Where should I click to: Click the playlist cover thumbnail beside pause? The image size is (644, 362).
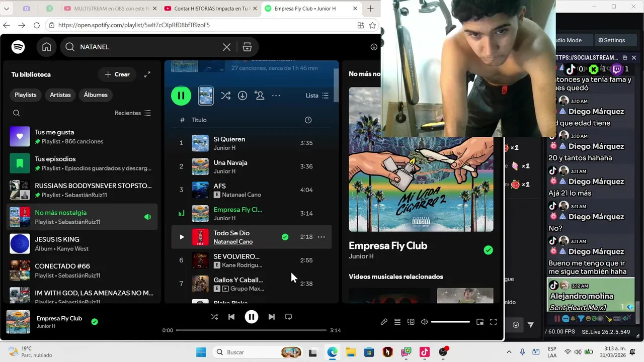[206, 96]
